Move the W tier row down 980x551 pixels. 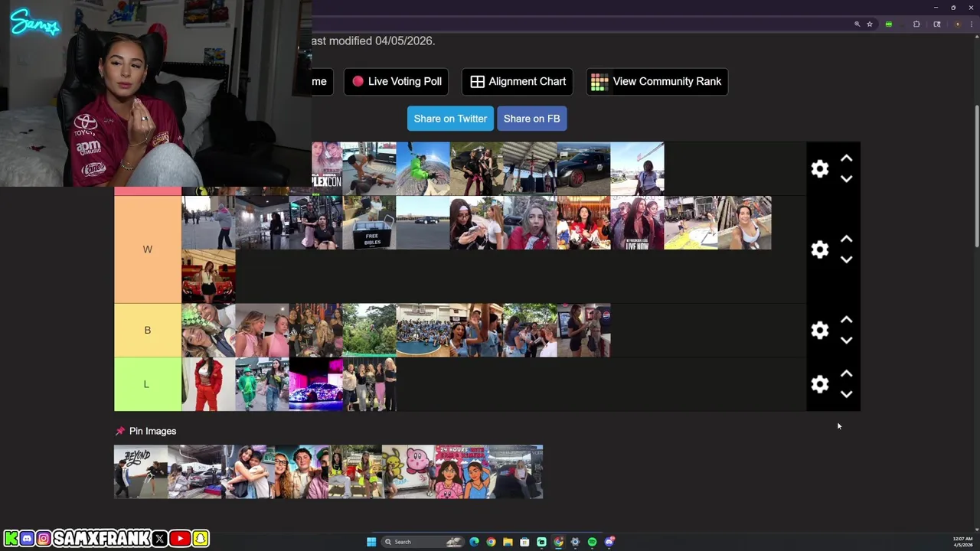(846, 259)
